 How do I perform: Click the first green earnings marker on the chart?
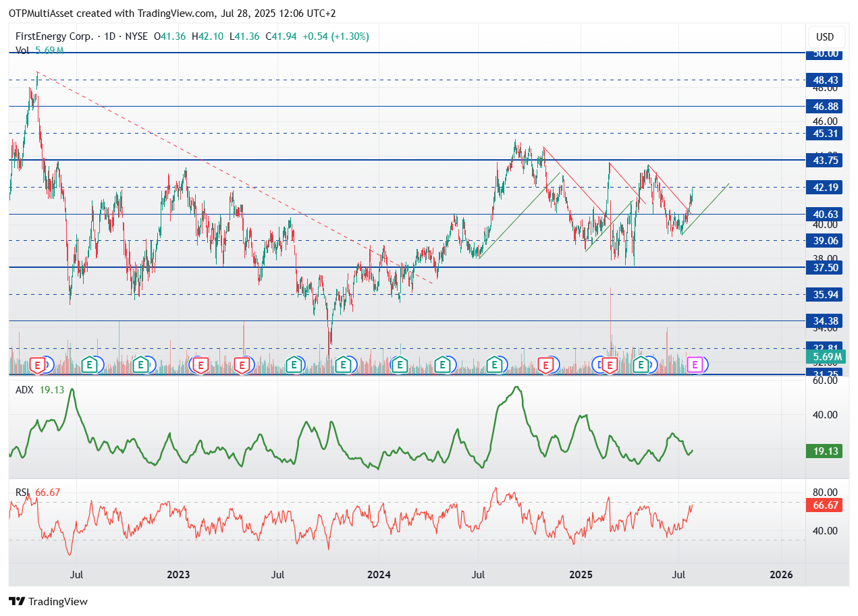(88, 365)
